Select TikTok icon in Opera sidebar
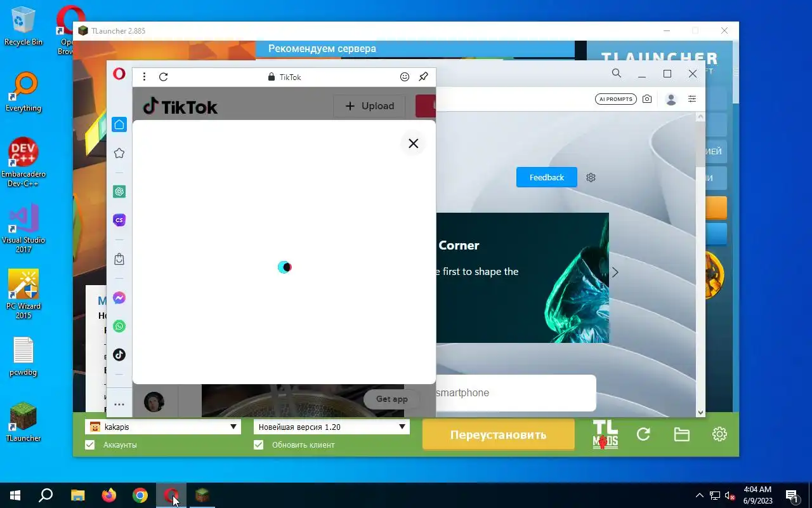The width and height of the screenshot is (812, 508). tap(119, 355)
